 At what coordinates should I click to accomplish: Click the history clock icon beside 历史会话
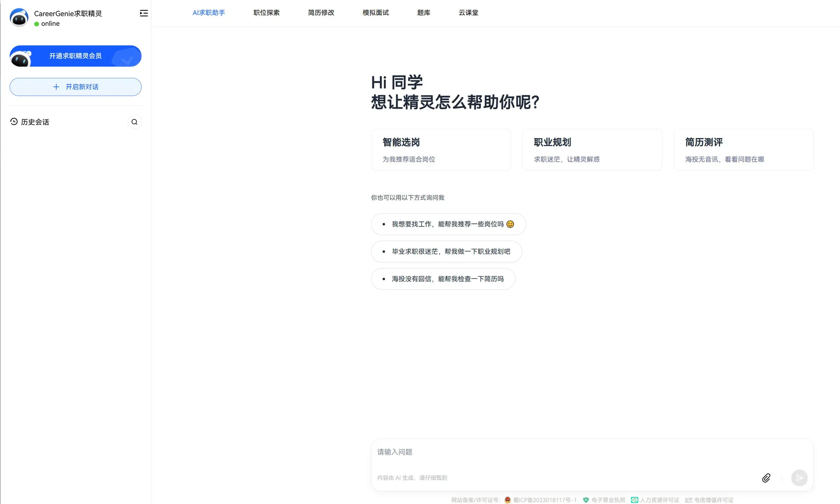coord(14,122)
